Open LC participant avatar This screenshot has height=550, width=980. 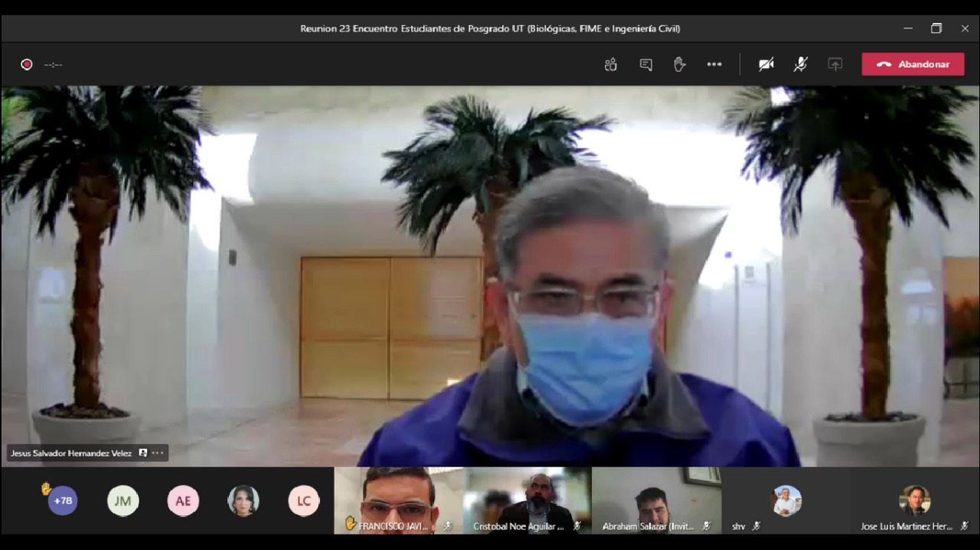pyautogui.click(x=304, y=501)
